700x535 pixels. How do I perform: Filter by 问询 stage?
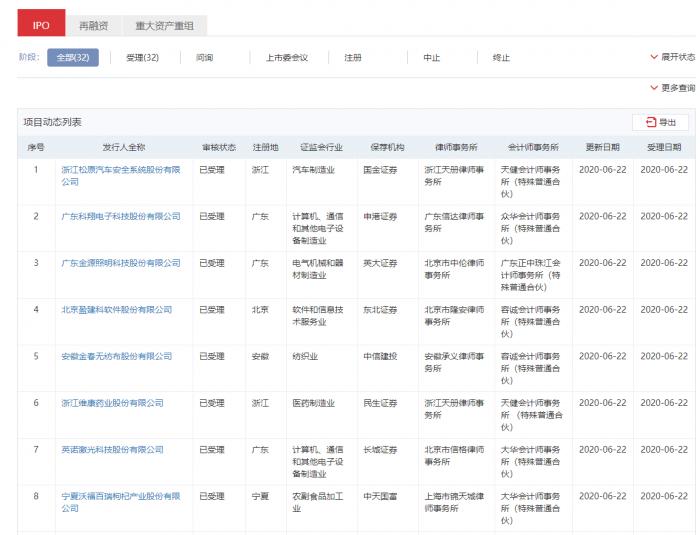[204, 58]
